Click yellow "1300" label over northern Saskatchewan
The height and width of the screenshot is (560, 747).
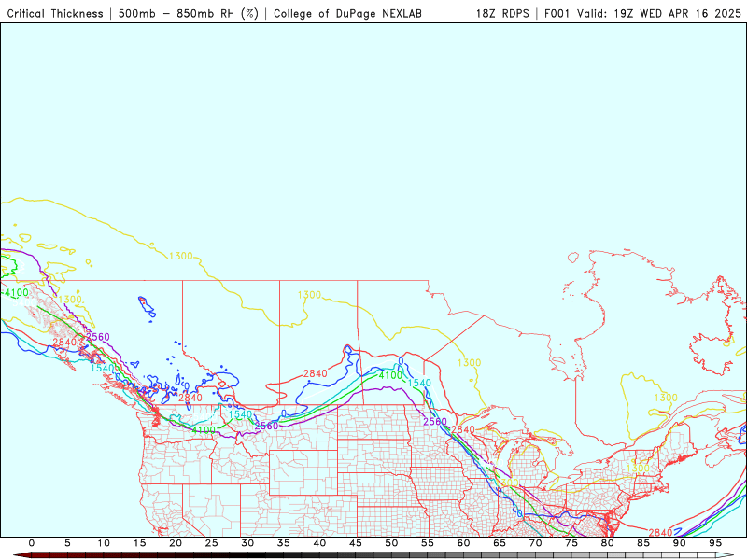(309, 295)
